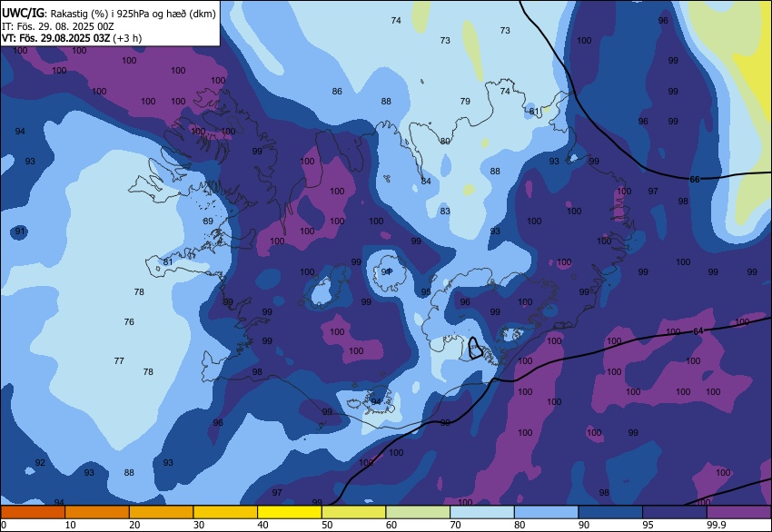
Task: Click the '30' legend scale label
Action: [198, 525]
